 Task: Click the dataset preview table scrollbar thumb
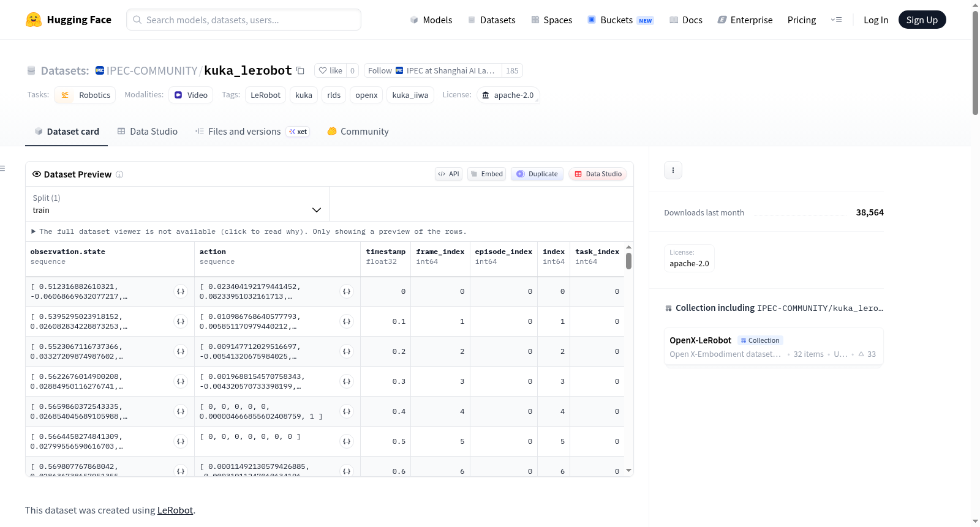[x=628, y=261]
